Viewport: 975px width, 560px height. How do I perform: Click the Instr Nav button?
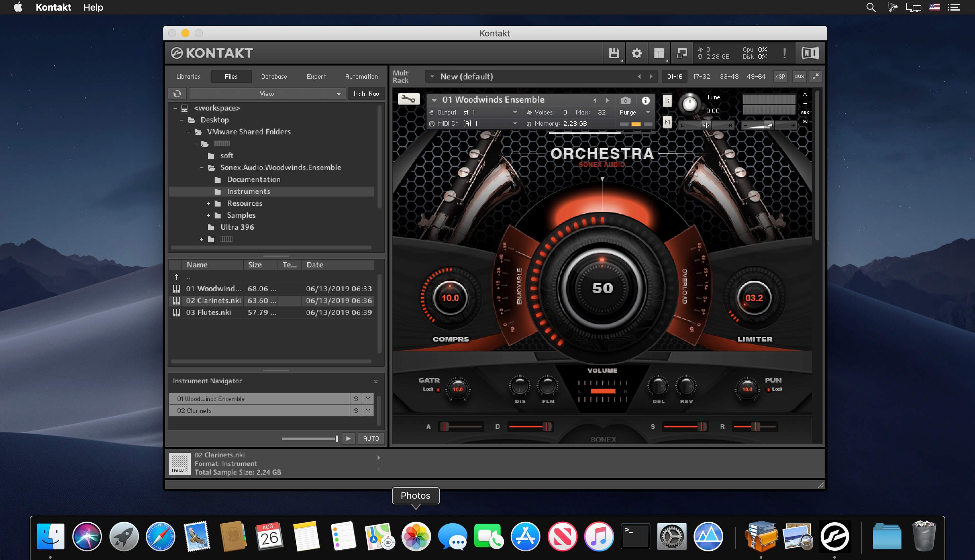[366, 93]
